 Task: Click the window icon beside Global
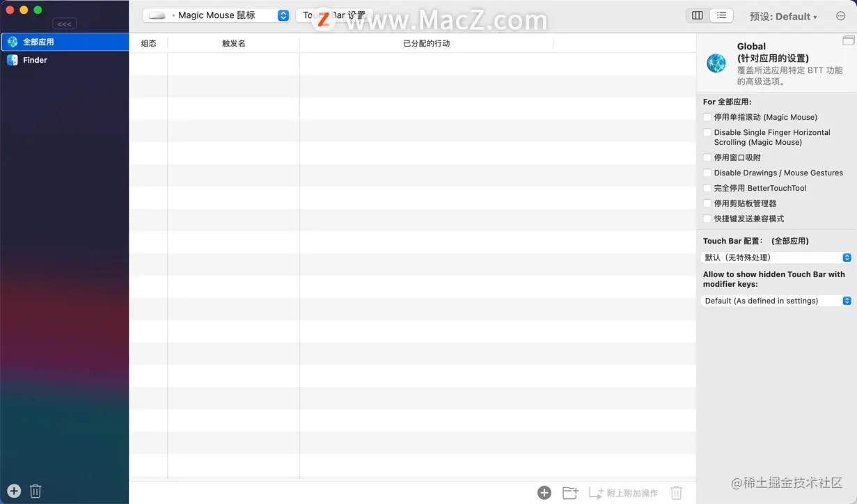pyautogui.click(x=848, y=41)
